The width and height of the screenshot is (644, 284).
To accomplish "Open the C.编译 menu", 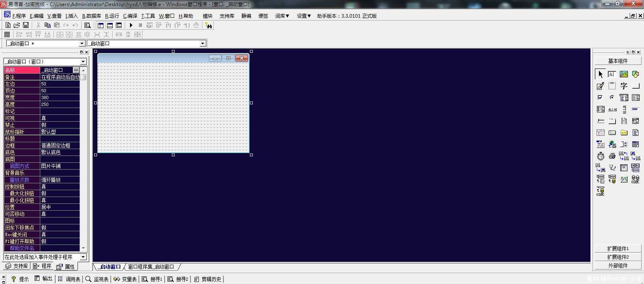I will 130,16.
